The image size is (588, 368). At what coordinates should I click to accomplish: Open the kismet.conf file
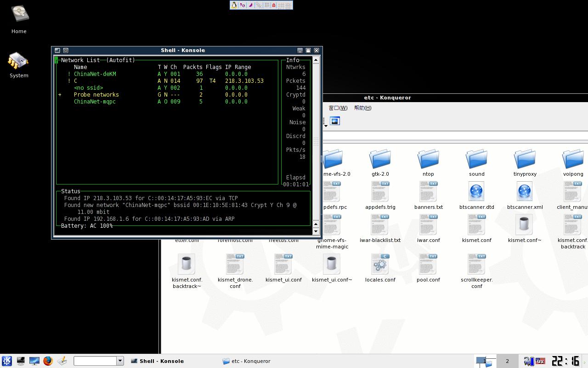click(x=476, y=225)
